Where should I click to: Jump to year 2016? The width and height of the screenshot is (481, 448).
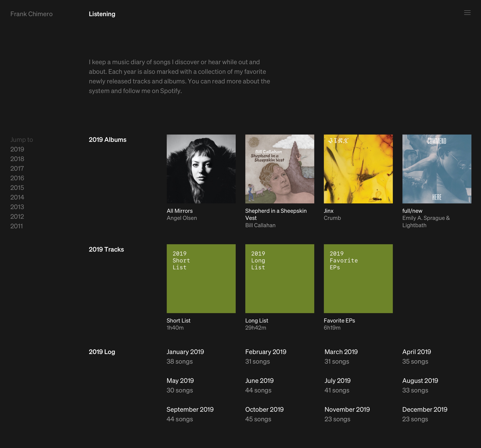coord(17,178)
